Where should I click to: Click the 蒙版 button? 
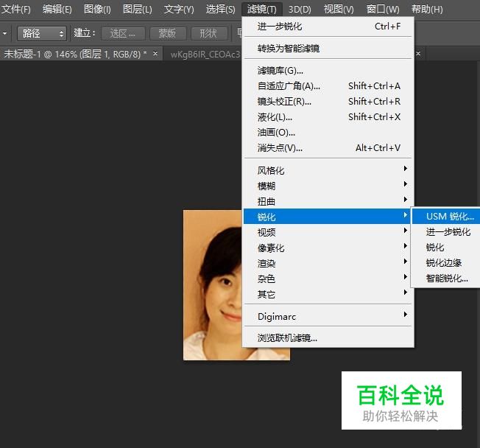167,33
